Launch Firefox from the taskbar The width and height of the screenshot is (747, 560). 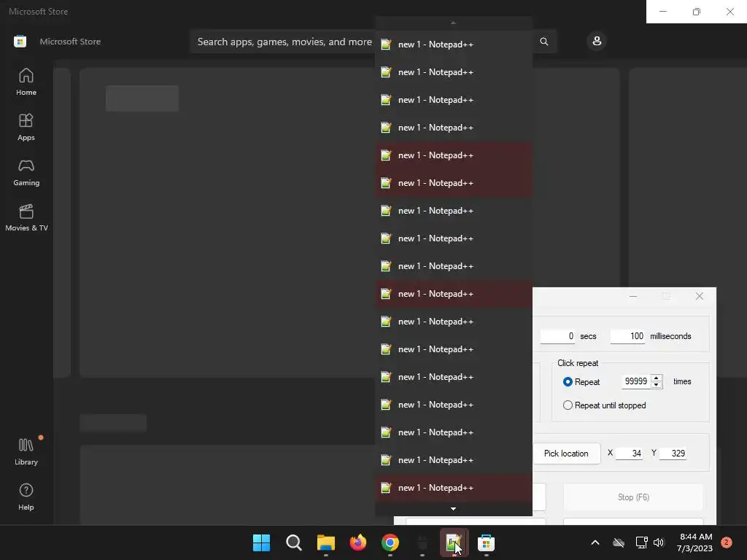point(358,542)
